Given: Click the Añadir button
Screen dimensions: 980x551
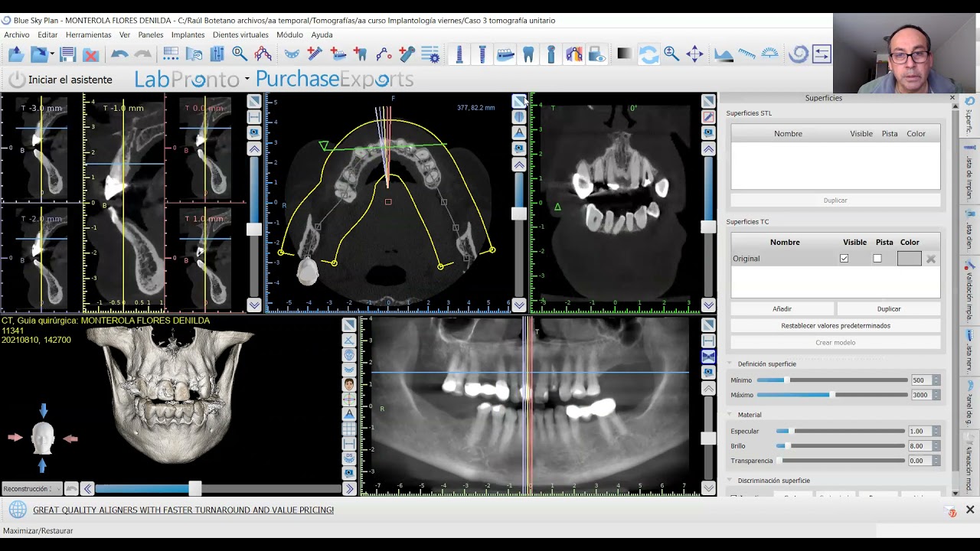Looking at the screenshot, I should 782,309.
